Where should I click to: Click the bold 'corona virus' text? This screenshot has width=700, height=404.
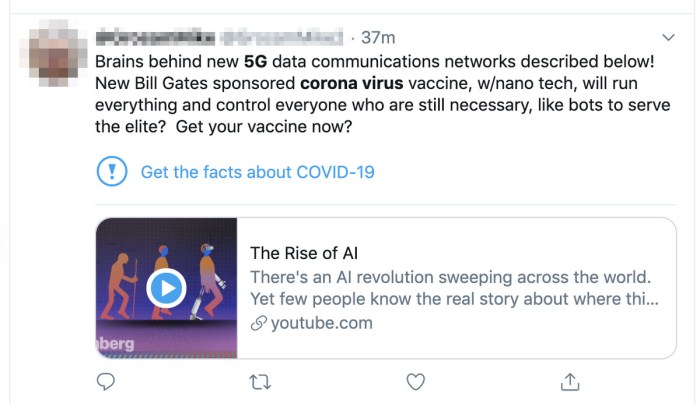pyautogui.click(x=346, y=83)
